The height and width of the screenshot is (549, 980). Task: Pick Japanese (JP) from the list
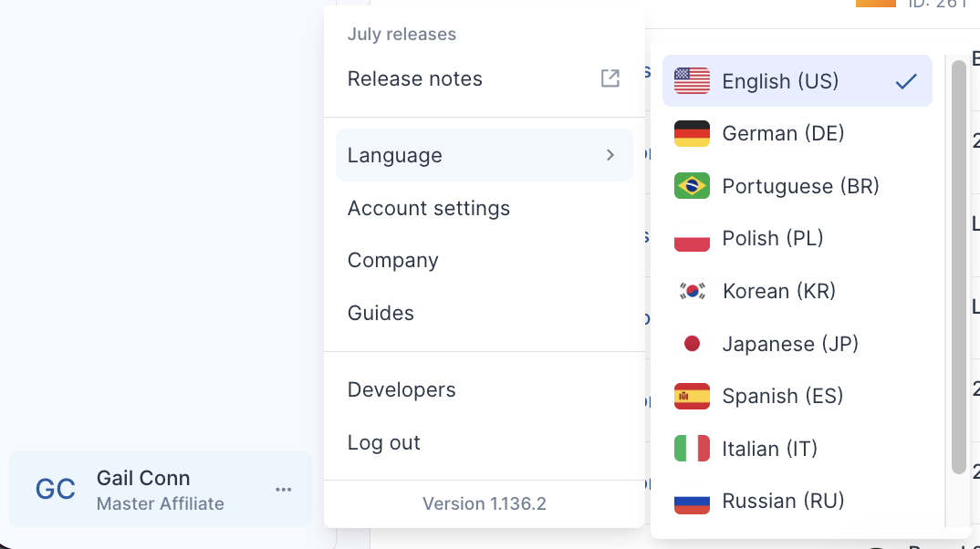tap(797, 344)
